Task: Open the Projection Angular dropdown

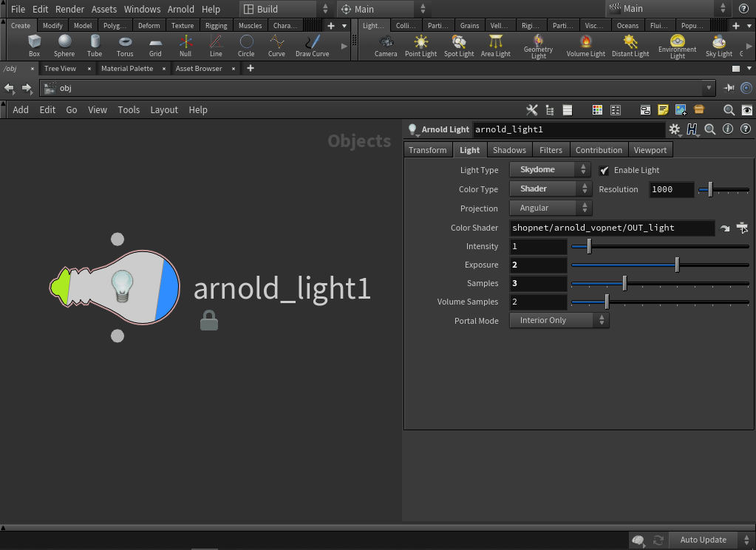Action: click(x=551, y=208)
